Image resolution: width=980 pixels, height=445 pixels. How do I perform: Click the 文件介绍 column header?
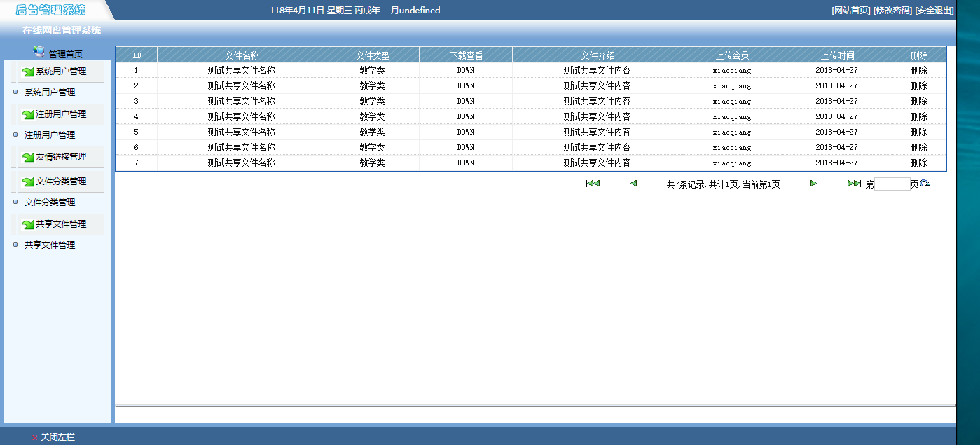coord(598,55)
